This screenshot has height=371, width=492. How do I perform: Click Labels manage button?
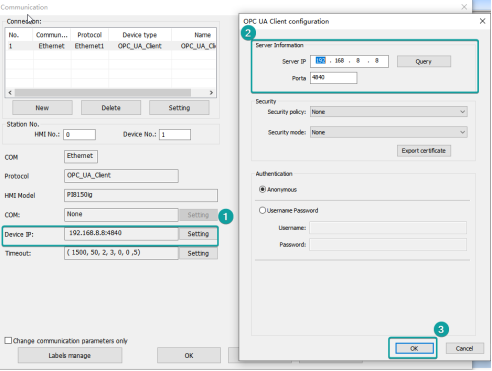click(70, 355)
